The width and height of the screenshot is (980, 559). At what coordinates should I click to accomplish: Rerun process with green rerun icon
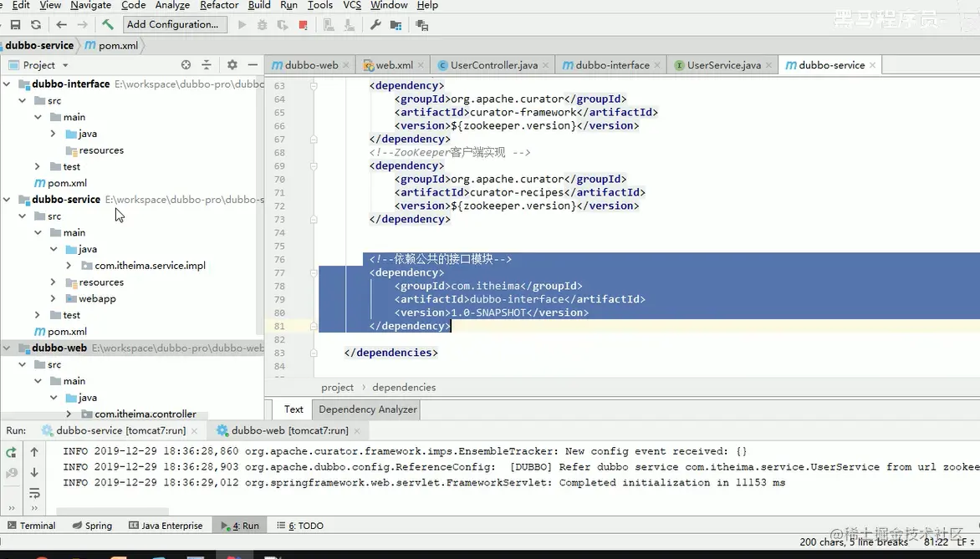11,452
